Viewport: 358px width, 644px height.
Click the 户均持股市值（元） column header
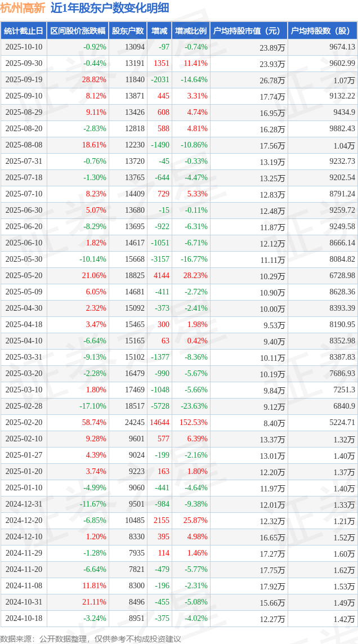pos(248,31)
